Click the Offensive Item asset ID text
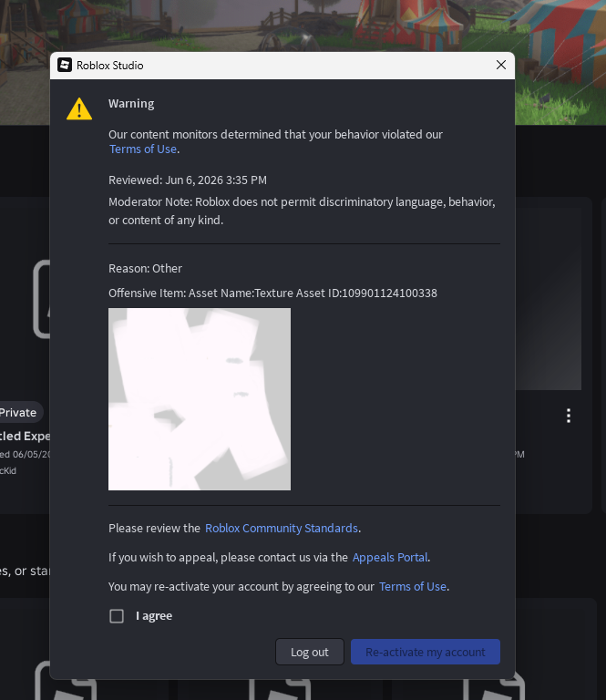 tap(272, 293)
